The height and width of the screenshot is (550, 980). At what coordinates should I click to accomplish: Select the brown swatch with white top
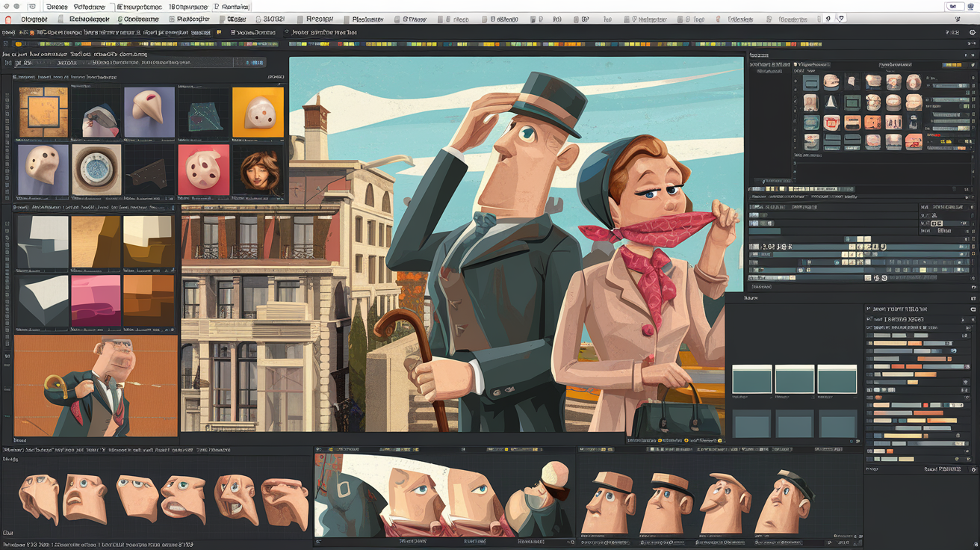(149, 242)
